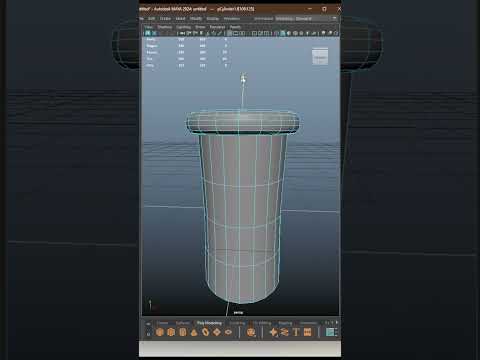
Task: Open the viewport Show panel menu
Action: click(200, 27)
